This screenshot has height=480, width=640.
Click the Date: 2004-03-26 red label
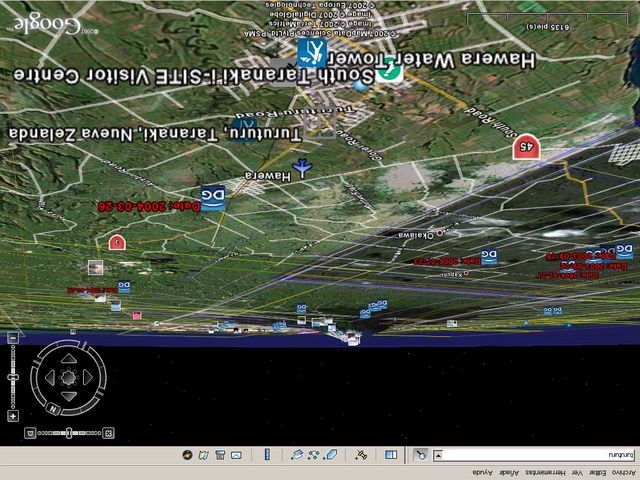(149, 207)
